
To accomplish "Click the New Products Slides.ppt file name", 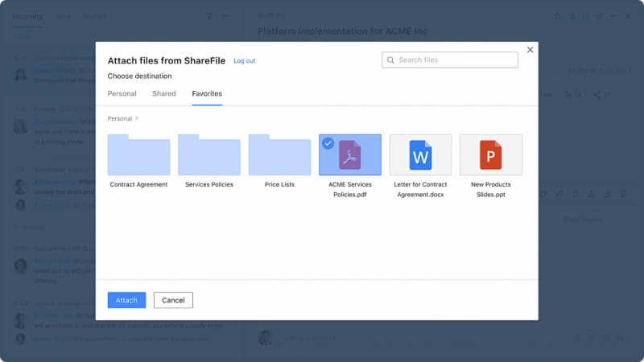I will coord(490,190).
